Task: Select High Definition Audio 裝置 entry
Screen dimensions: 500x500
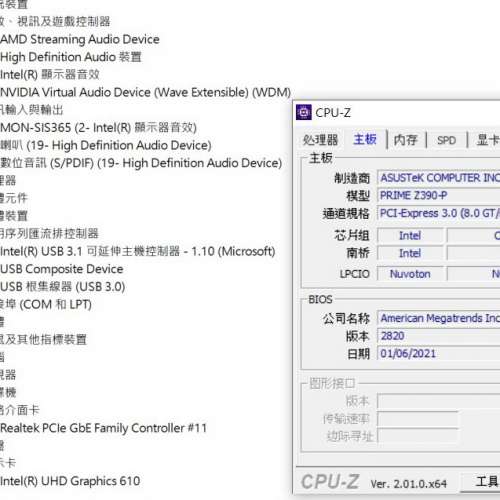Action: click(x=71, y=57)
